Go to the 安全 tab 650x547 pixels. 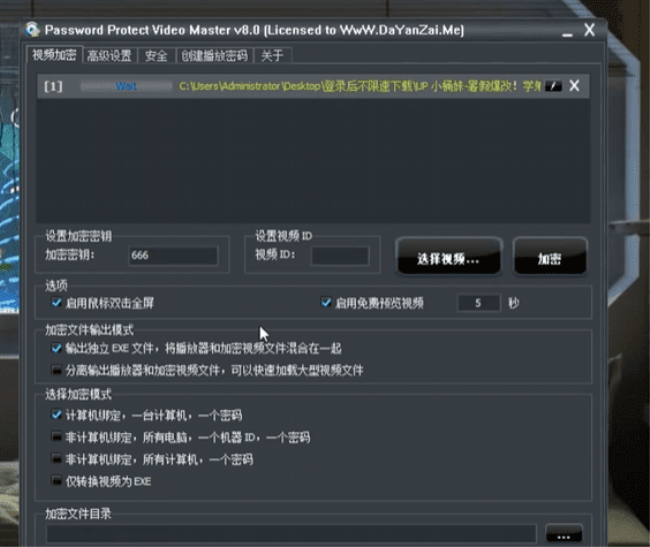(x=156, y=56)
